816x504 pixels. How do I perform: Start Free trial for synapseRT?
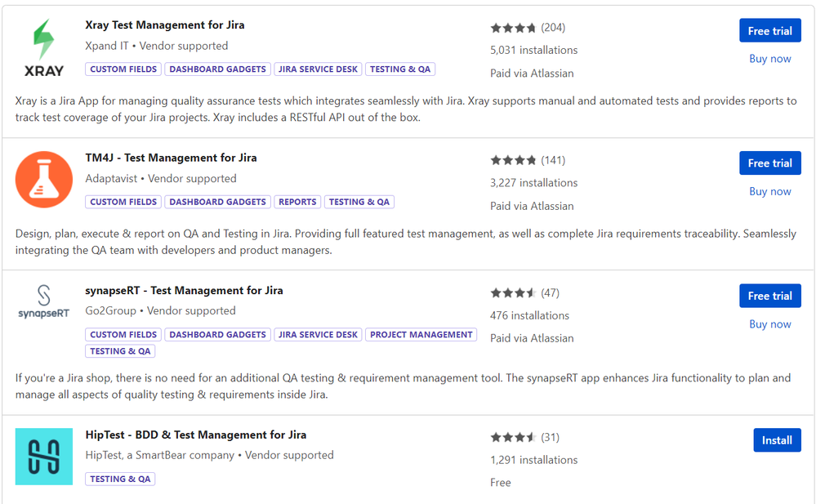click(x=769, y=296)
